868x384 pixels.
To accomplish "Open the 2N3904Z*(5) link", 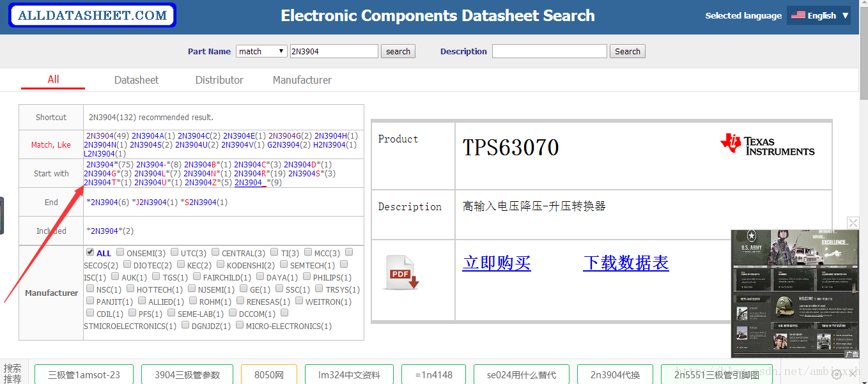I will tap(208, 182).
